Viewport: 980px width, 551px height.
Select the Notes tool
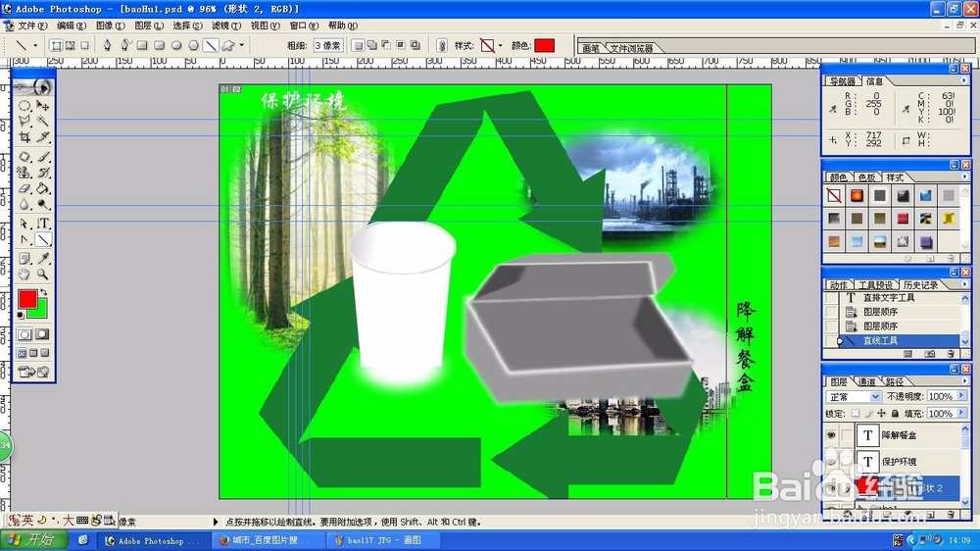(25, 258)
